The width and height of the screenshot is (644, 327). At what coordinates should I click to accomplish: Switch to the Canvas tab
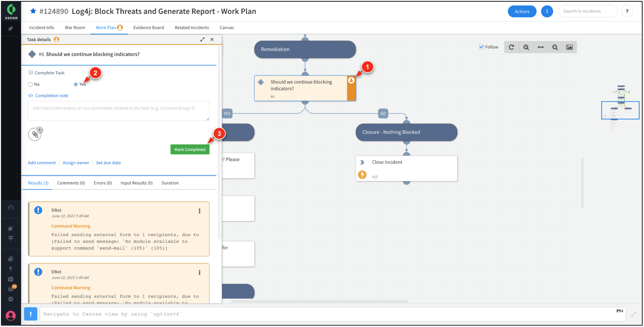(227, 27)
